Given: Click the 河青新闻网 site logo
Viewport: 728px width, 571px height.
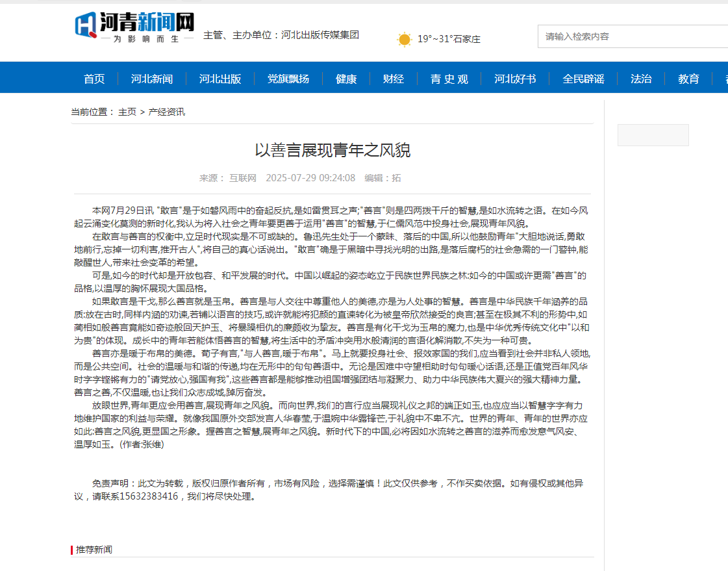Looking at the screenshot, I should (x=134, y=27).
